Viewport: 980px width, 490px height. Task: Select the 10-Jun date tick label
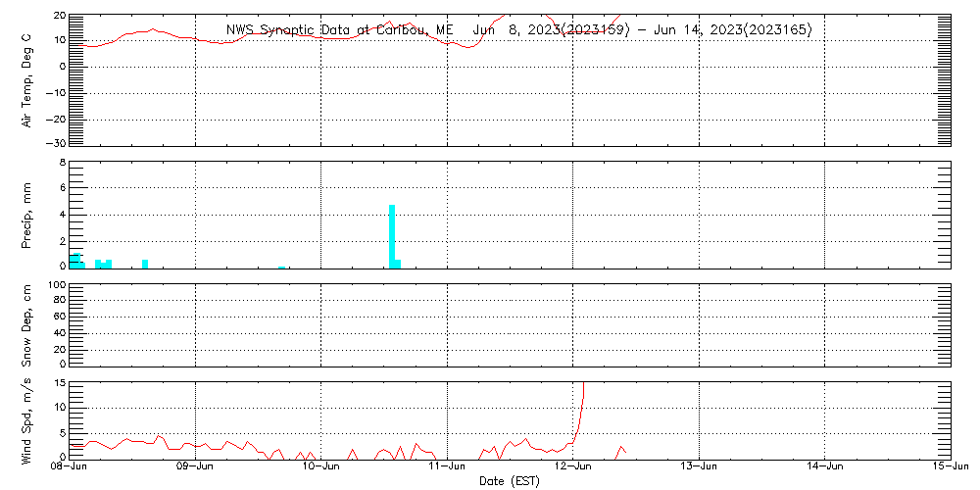pos(321,468)
